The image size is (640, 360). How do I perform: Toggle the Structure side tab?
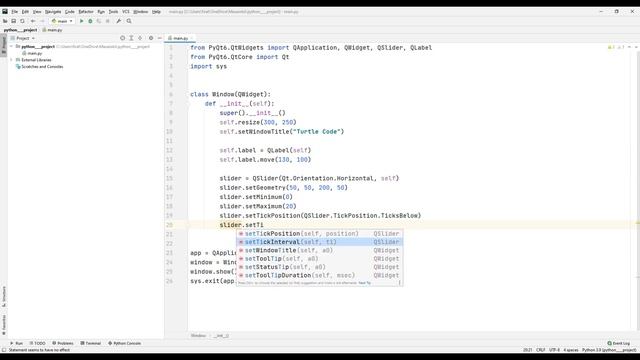point(4,297)
